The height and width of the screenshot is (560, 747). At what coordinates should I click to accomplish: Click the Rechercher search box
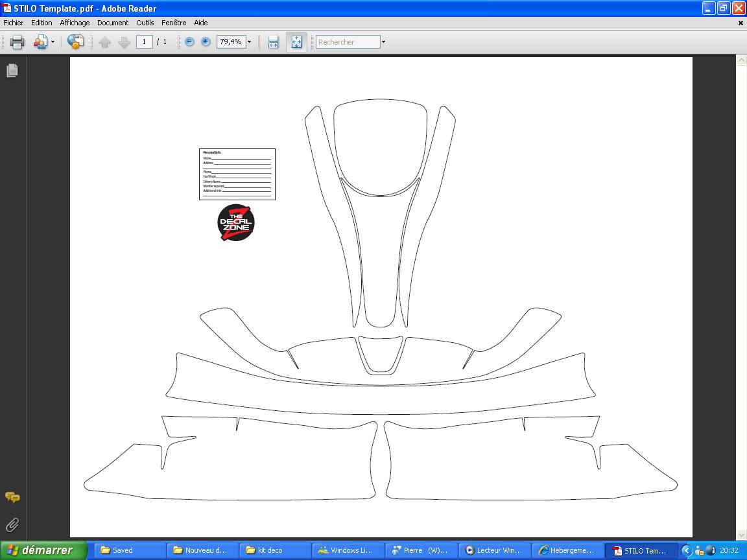tap(348, 42)
